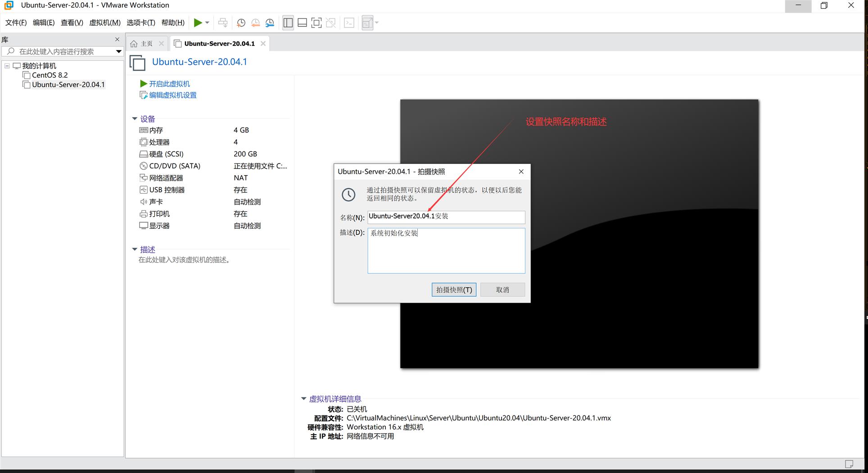Click the 200 GB disk value
The image size is (868, 473).
[245, 154]
